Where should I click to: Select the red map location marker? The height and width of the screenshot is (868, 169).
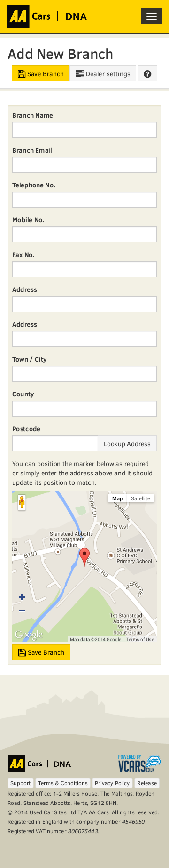click(x=84, y=557)
